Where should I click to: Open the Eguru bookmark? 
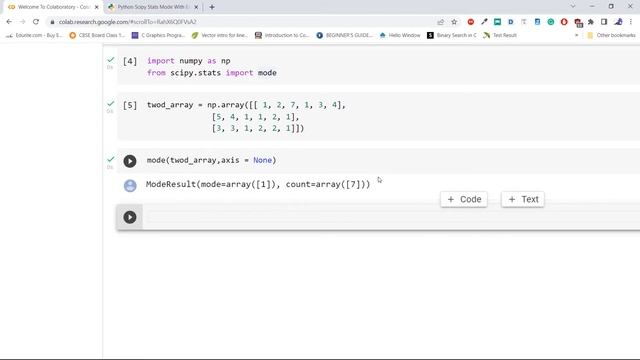pos(34,36)
